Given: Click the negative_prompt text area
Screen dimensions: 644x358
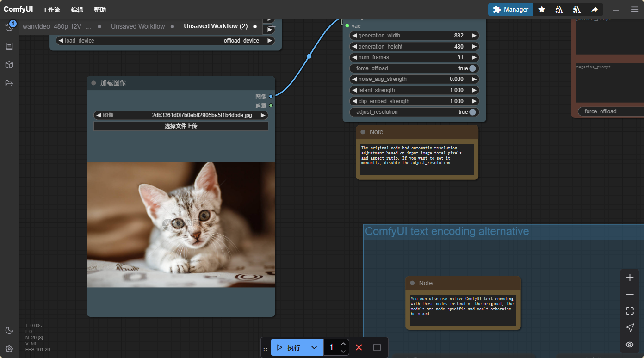Looking at the screenshot, I should pos(610,82).
